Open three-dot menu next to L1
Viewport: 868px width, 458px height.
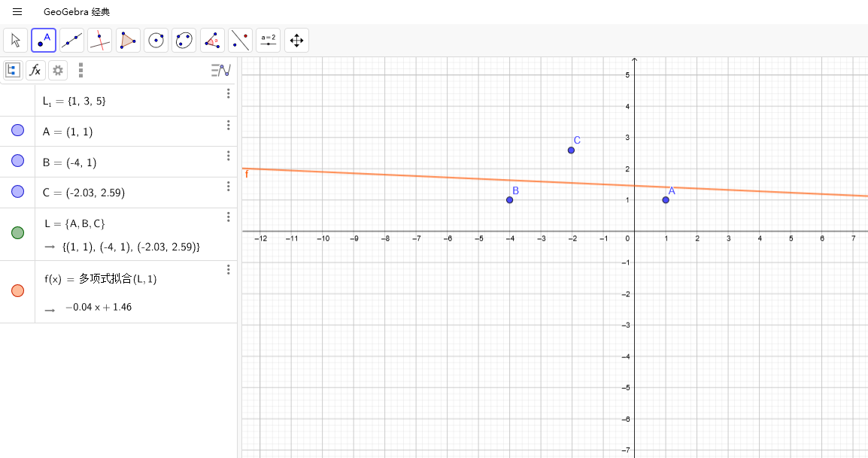[228, 93]
